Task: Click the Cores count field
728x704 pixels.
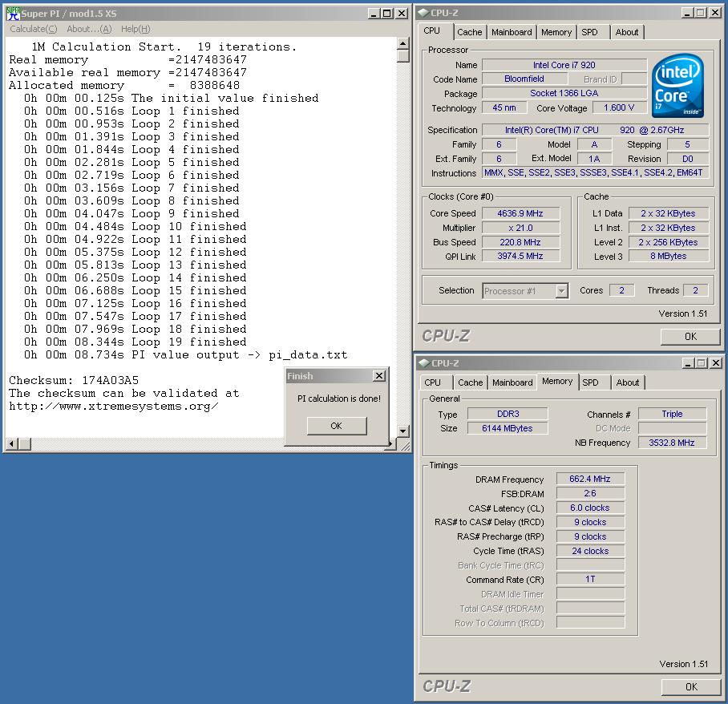Action: pos(621,290)
